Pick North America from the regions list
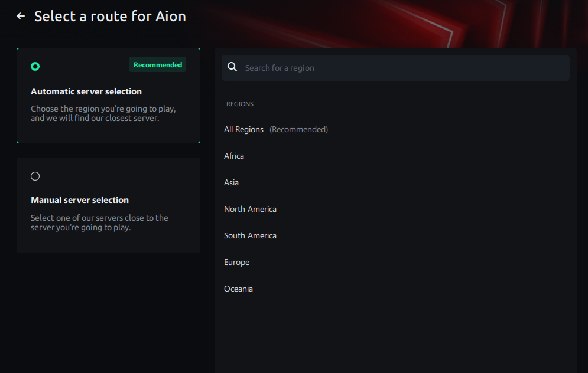588x373 pixels. [250, 209]
